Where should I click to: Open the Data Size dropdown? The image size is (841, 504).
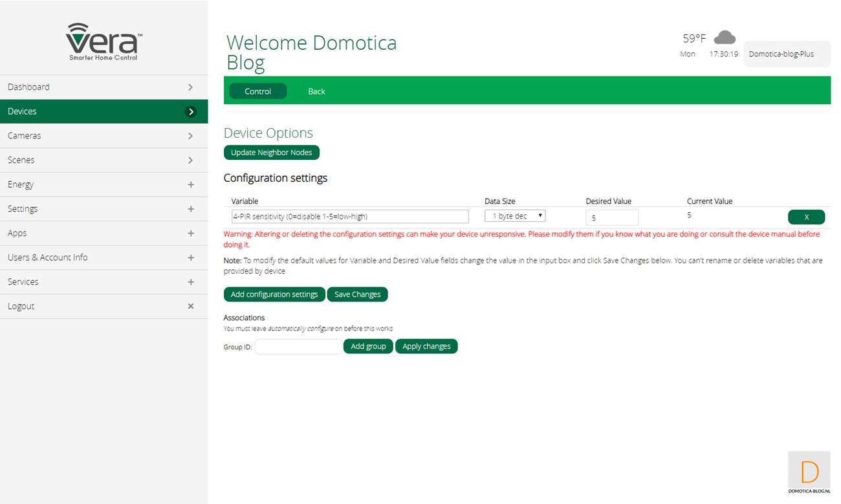[515, 216]
